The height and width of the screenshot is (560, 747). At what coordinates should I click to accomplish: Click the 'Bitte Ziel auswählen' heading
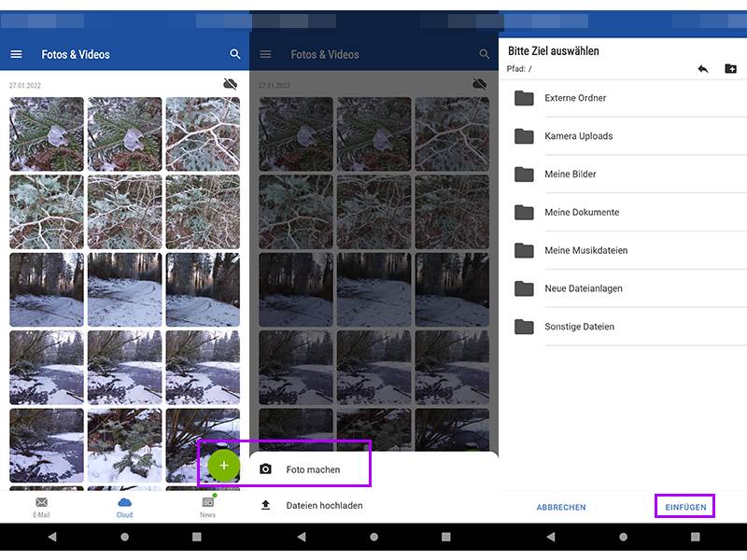click(x=554, y=51)
